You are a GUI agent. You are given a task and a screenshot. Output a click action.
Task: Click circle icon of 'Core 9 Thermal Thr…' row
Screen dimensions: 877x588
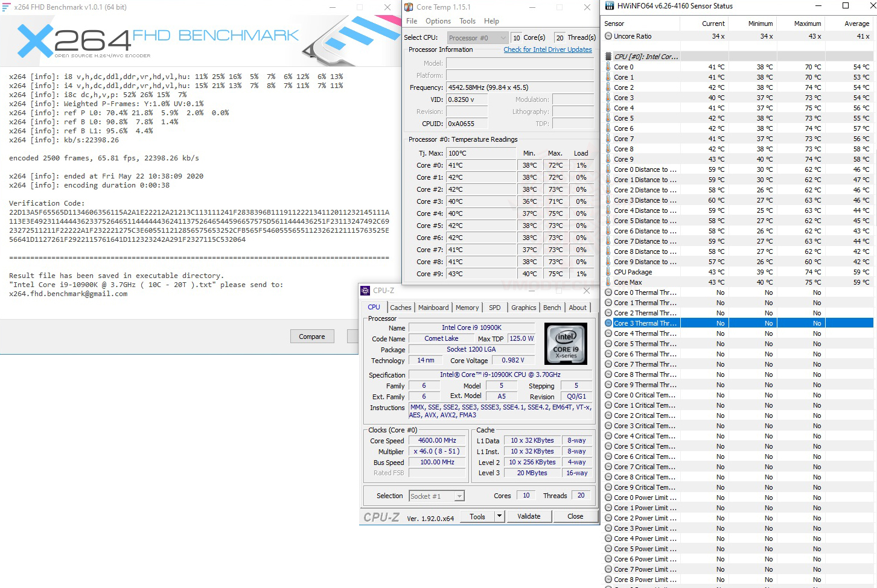click(608, 385)
